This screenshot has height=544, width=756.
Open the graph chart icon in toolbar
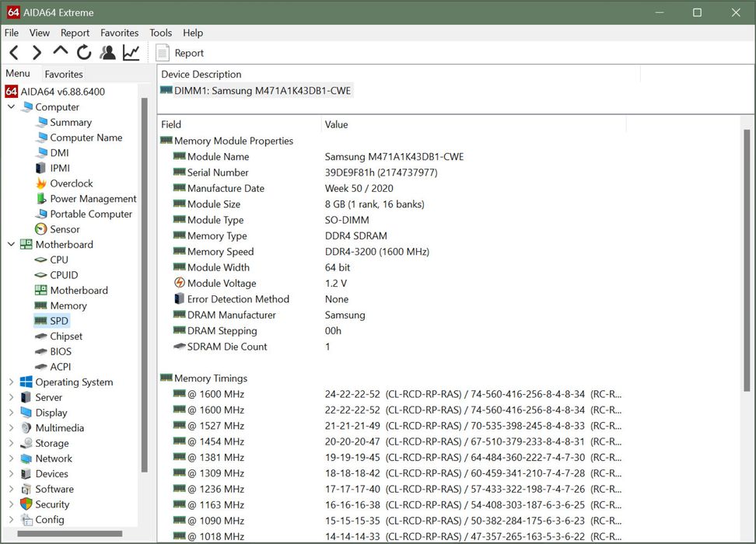click(131, 53)
